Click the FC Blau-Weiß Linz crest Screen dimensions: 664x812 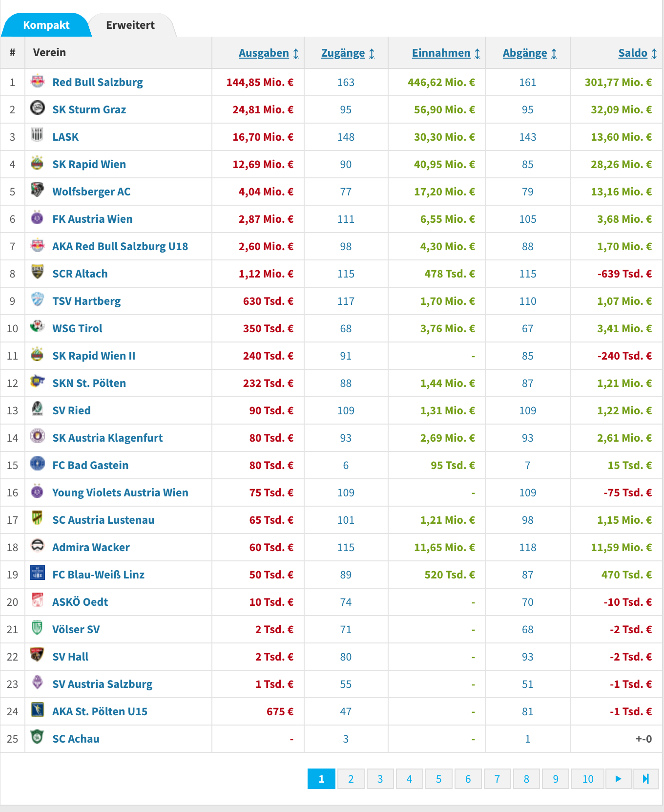pos(38,573)
